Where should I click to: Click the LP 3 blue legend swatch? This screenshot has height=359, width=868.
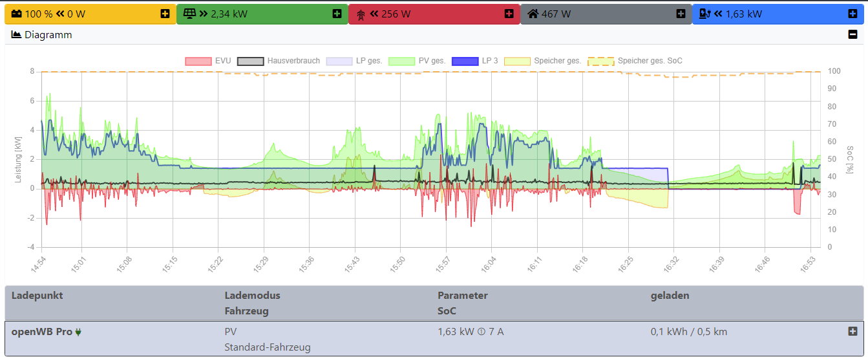(464, 61)
